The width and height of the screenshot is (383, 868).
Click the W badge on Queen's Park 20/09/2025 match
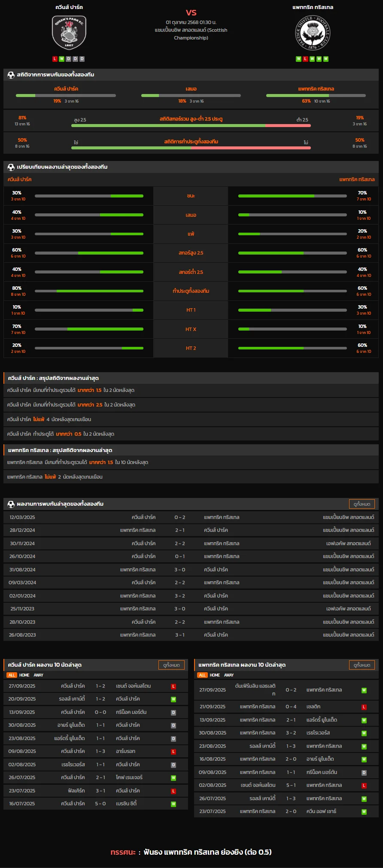point(173,699)
